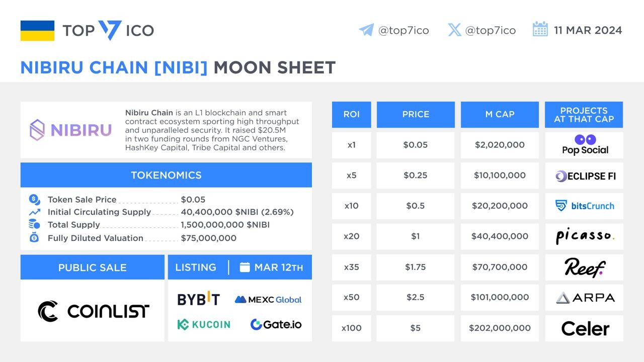Click the M CAP column header
The height and width of the screenshot is (362, 644).
click(x=500, y=114)
